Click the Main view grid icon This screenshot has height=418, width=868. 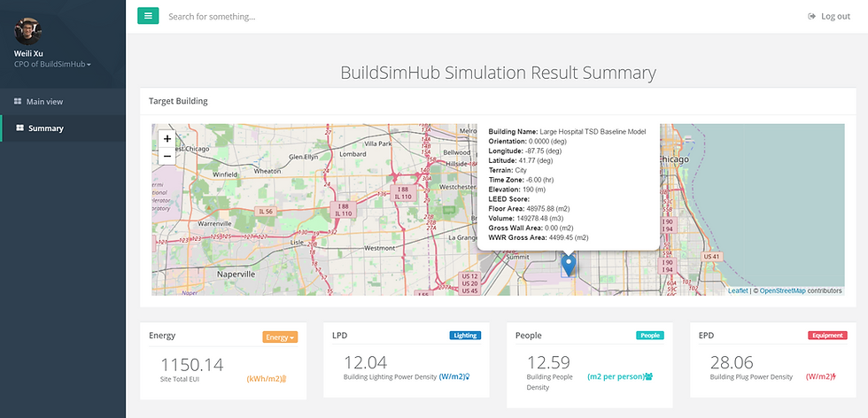18,101
